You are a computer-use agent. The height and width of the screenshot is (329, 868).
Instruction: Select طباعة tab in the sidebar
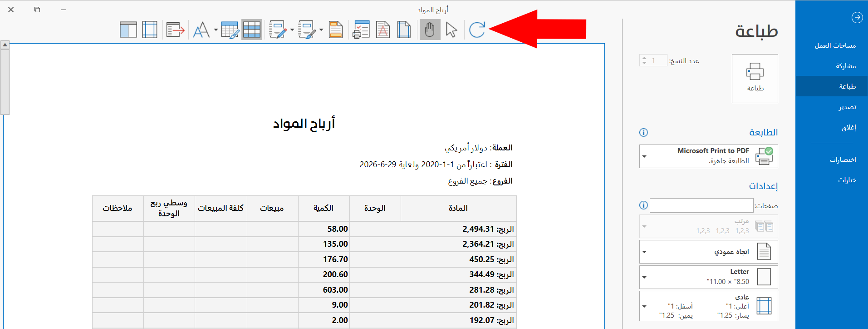(832, 86)
